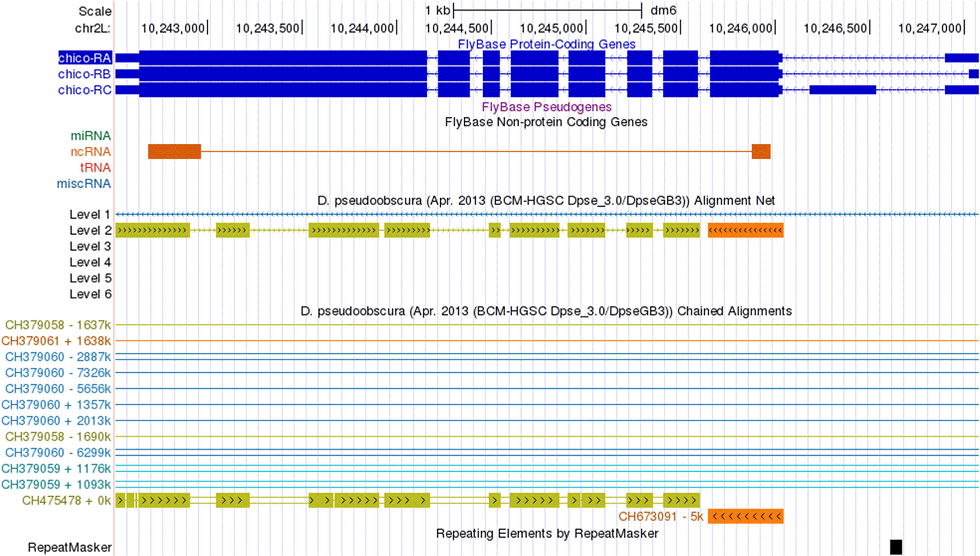Image resolution: width=980 pixels, height=556 pixels.
Task: Click the orange reverse-strand block in Level 2
Action: (745, 230)
